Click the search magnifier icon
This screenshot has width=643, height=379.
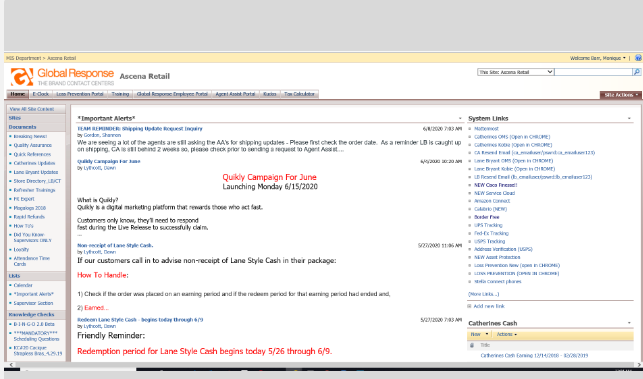636,72
